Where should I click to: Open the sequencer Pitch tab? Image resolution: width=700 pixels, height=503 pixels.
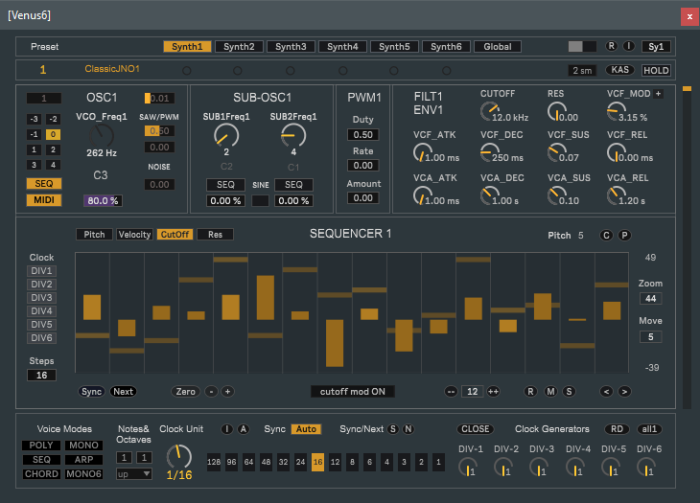(94, 235)
